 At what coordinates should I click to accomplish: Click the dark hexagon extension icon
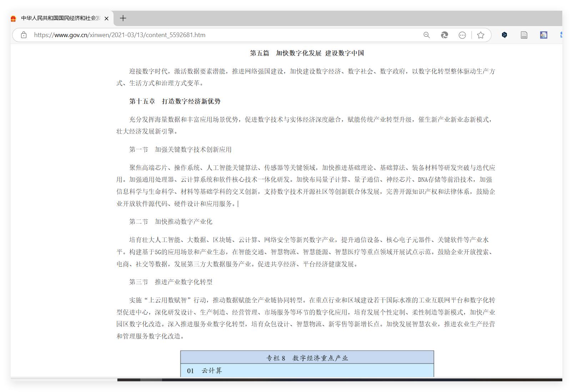[x=504, y=35]
